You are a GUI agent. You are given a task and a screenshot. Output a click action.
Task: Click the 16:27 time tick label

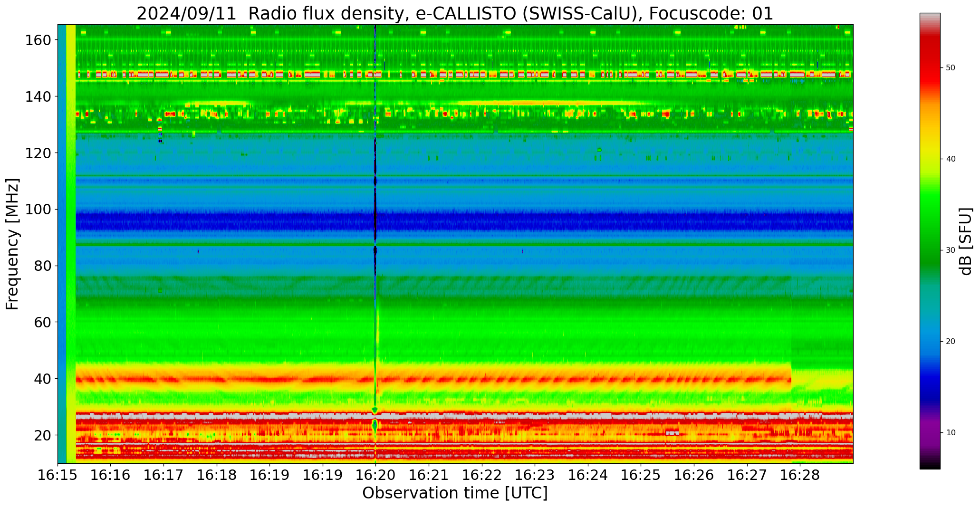[x=747, y=475]
